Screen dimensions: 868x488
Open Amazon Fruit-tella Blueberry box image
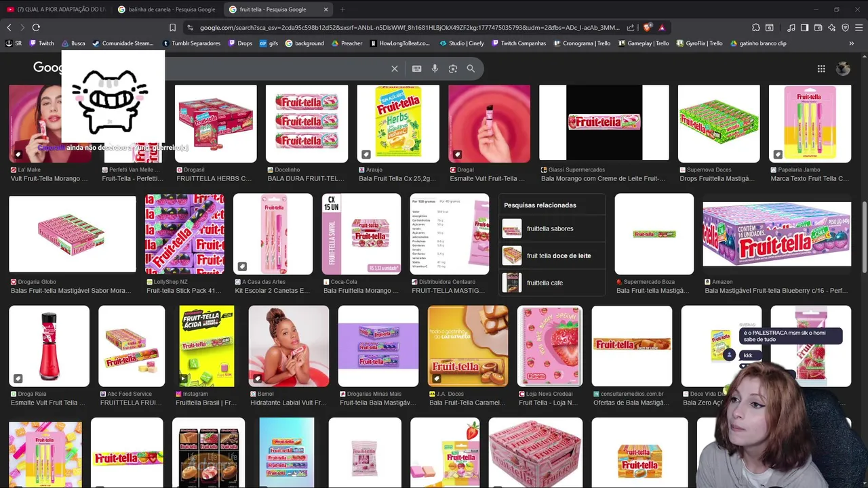776,234
